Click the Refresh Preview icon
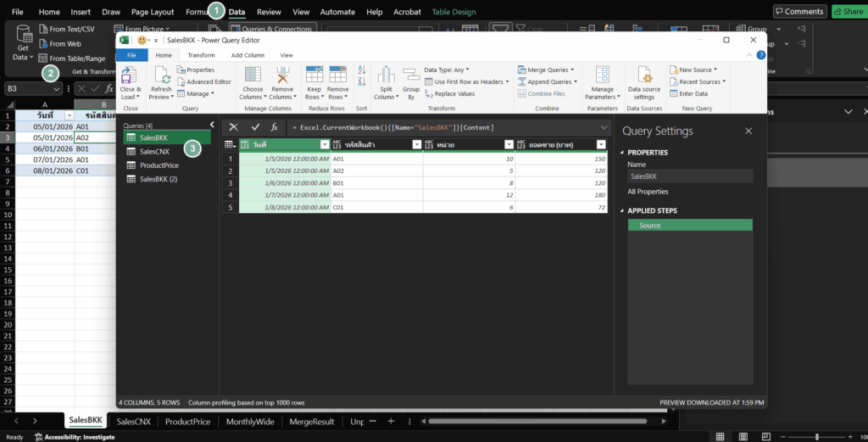The width and height of the screenshot is (868, 442). 161,76
